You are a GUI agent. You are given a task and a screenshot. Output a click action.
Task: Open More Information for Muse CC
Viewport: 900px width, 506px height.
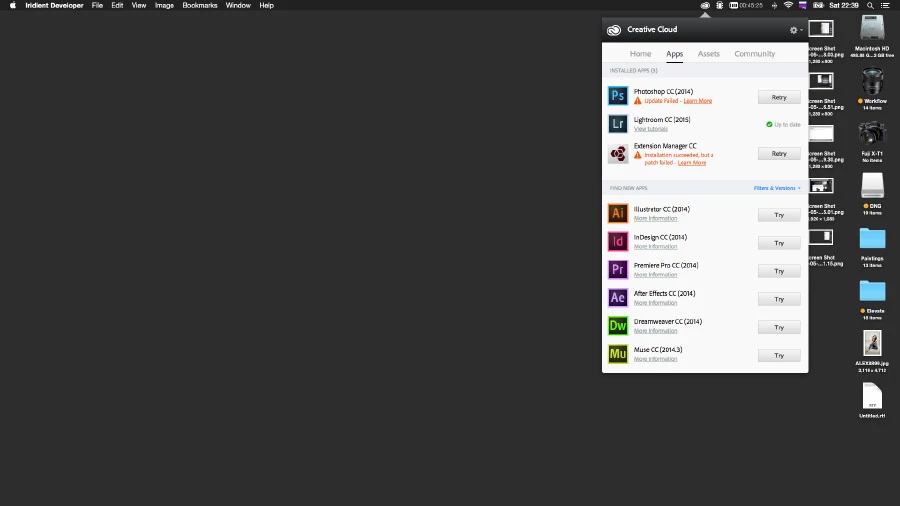655,359
